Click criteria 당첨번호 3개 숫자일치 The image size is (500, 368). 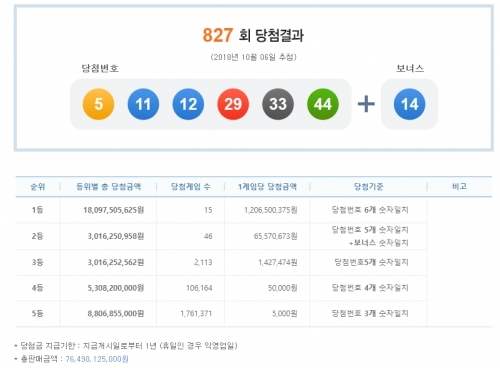(x=370, y=313)
